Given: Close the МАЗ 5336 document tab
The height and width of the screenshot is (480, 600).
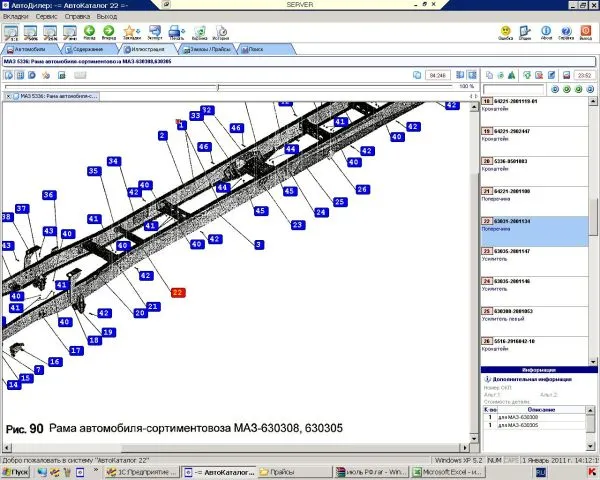Looking at the screenshot, I should click(x=8, y=96).
